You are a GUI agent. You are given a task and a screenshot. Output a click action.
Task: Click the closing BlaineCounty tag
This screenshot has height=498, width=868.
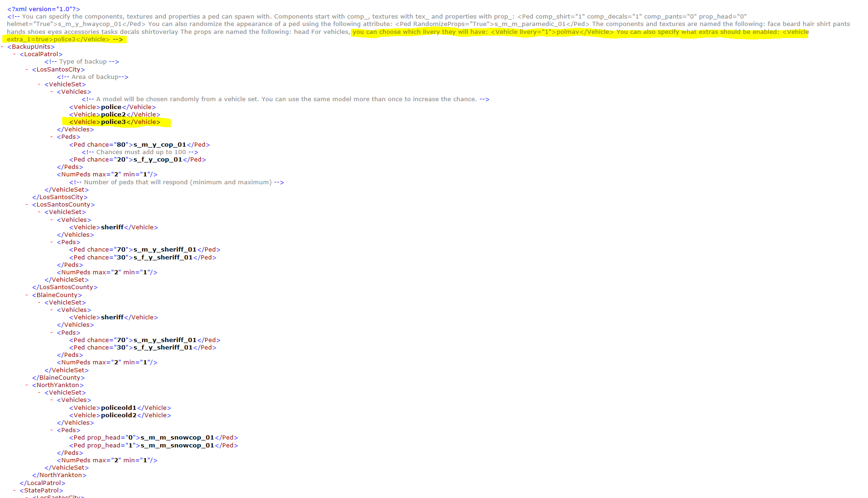(58, 378)
